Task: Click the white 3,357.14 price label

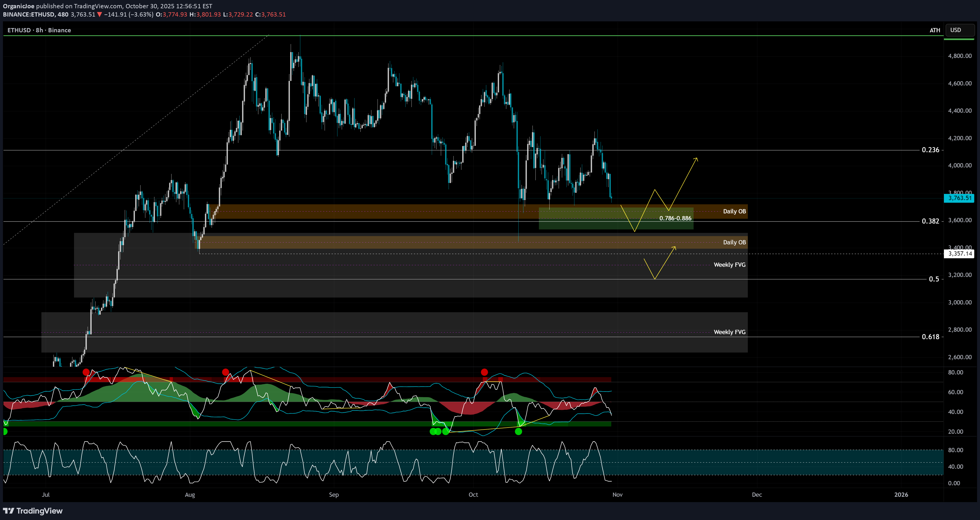Action: [x=959, y=254]
